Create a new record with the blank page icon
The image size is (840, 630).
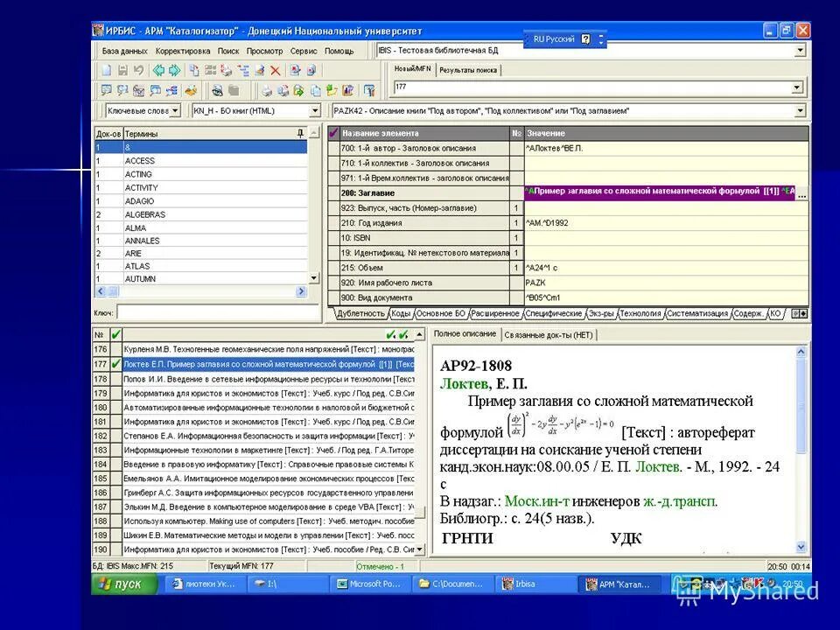107,70
